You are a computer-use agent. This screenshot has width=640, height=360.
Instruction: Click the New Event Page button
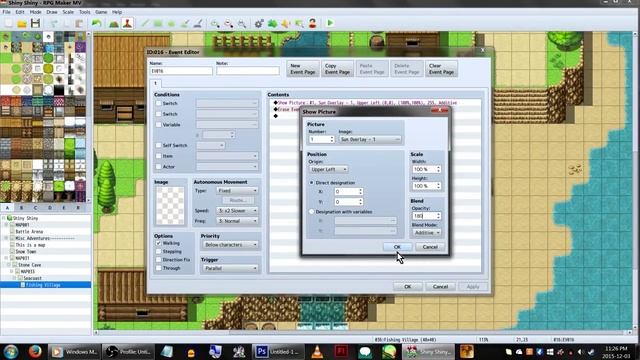pos(302,69)
